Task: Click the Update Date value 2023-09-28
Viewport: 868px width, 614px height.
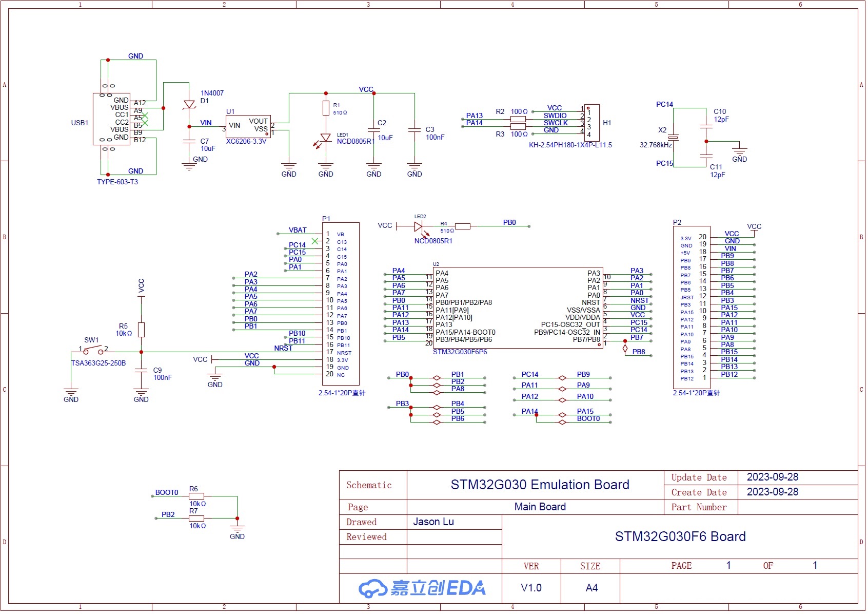Action: [x=773, y=477]
